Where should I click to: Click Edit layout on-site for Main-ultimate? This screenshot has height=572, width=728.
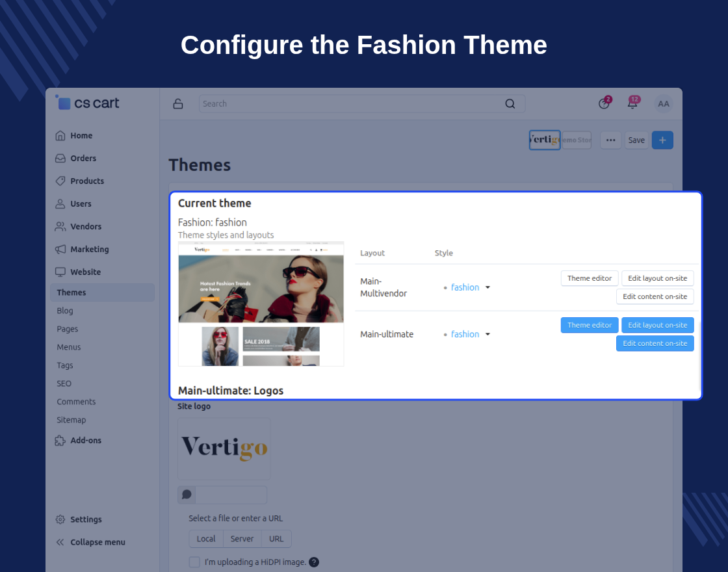click(657, 326)
